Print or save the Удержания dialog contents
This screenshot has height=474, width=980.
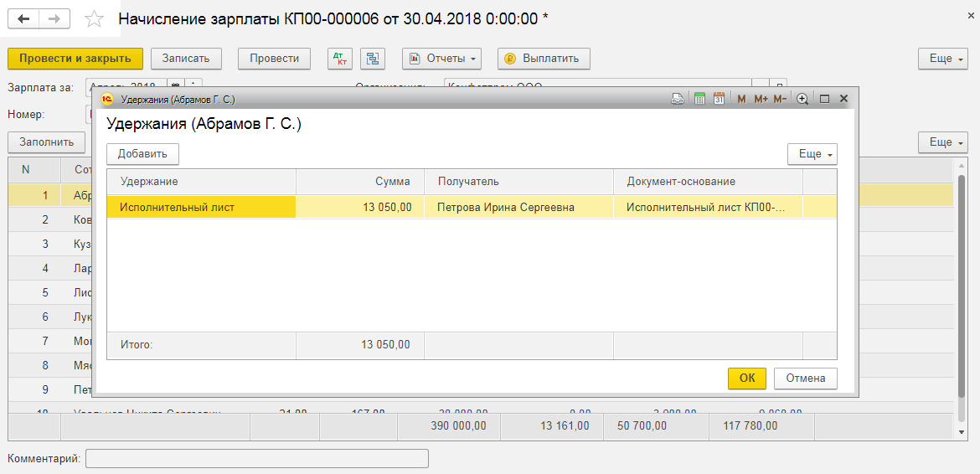[x=678, y=99]
